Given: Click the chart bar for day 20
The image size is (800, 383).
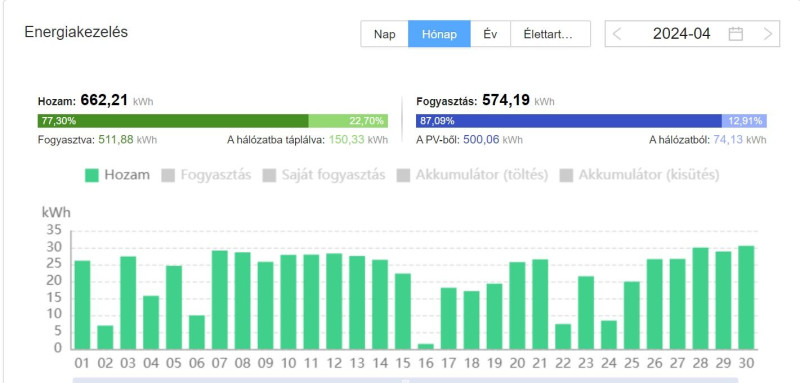Looking at the screenshot, I should click(517, 305).
